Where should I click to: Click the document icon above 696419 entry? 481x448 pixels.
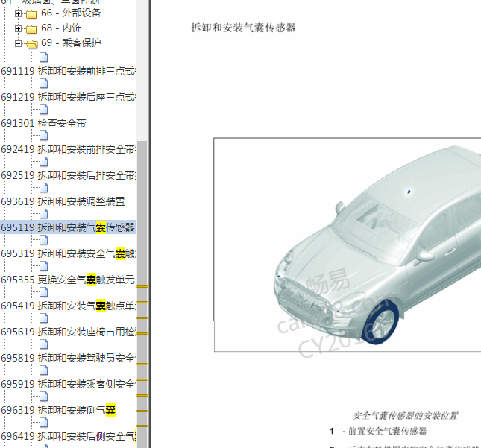point(44,422)
